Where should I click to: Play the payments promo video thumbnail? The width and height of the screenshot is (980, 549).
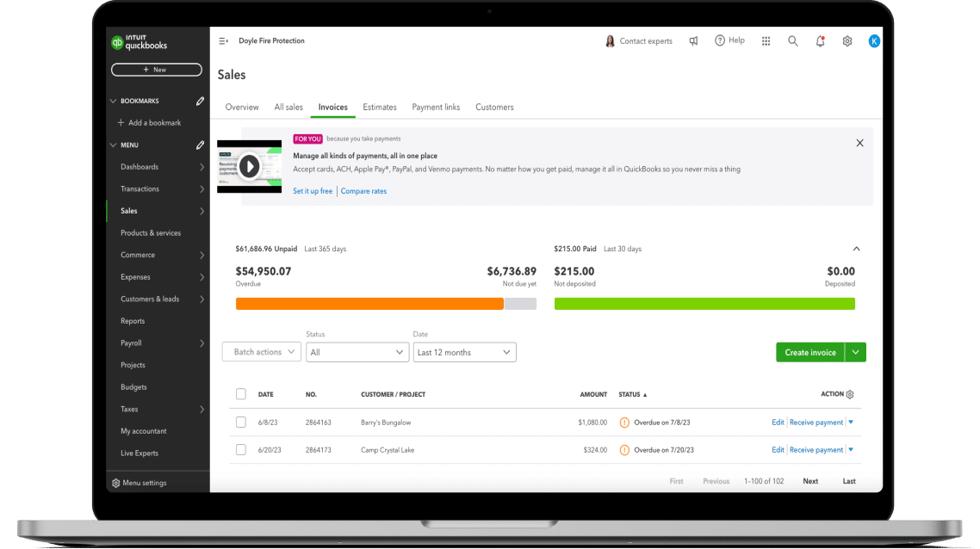249,166
